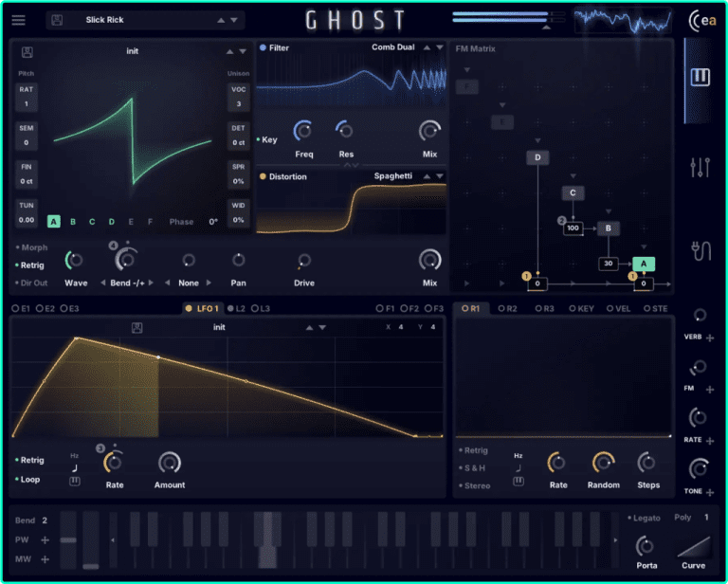728x584 pixels.
Task: Toggle oscillator Retrig option
Action: pos(29,265)
